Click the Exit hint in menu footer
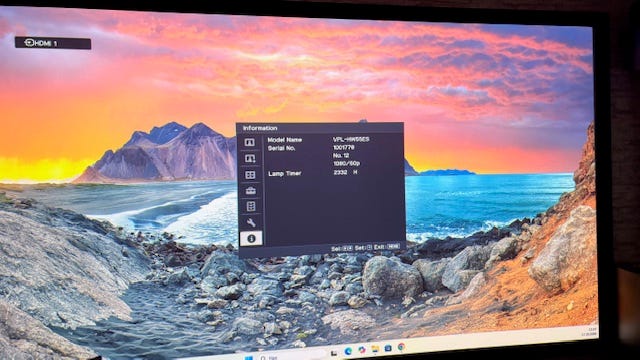640x360 pixels. [387, 247]
